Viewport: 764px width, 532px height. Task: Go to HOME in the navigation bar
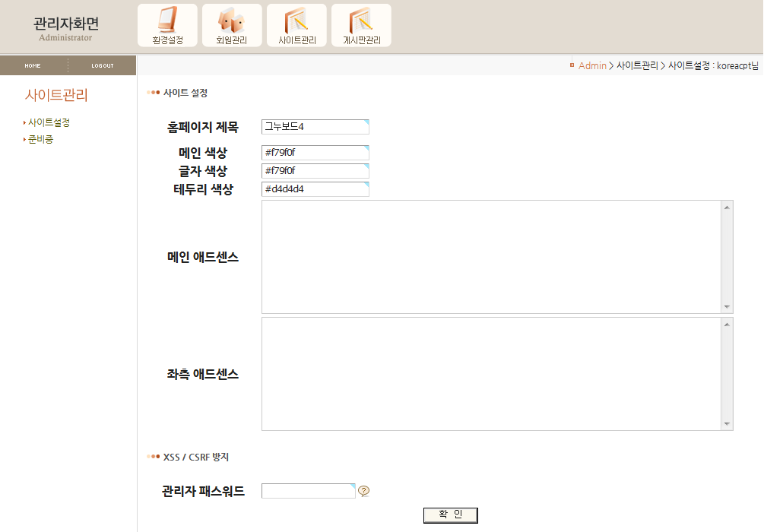33,66
